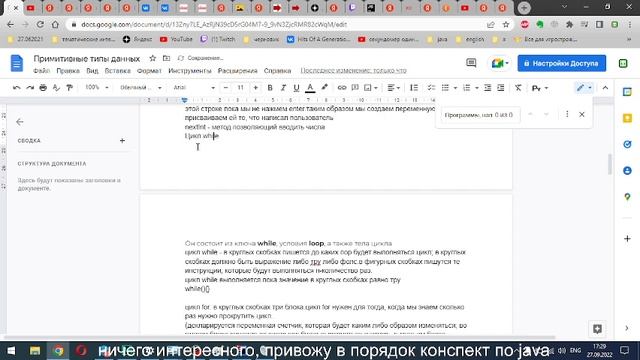This screenshot has height=360, width=640.
Task: Rename the document title Примитивные типы данных
Action: point(87,59)
